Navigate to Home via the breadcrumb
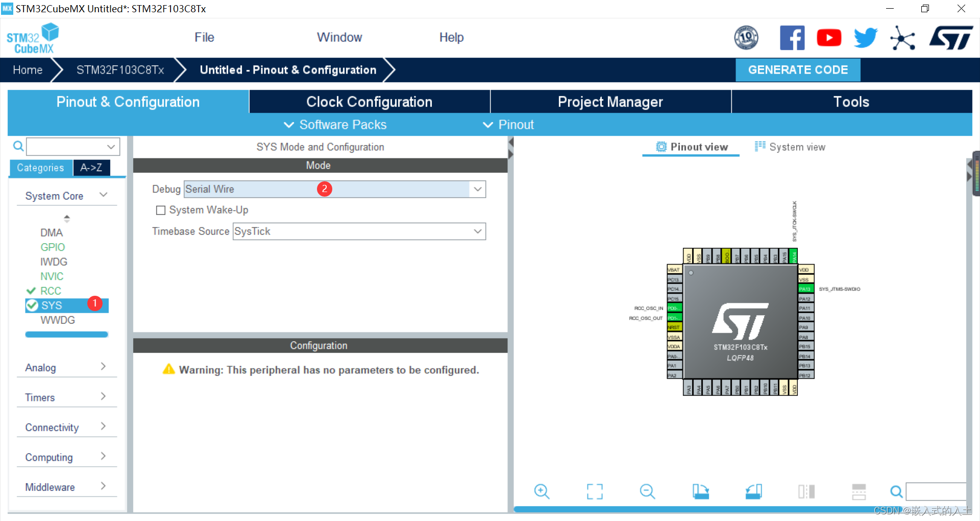980x521 pixels. pyautogui.click(x=28, y=70)
